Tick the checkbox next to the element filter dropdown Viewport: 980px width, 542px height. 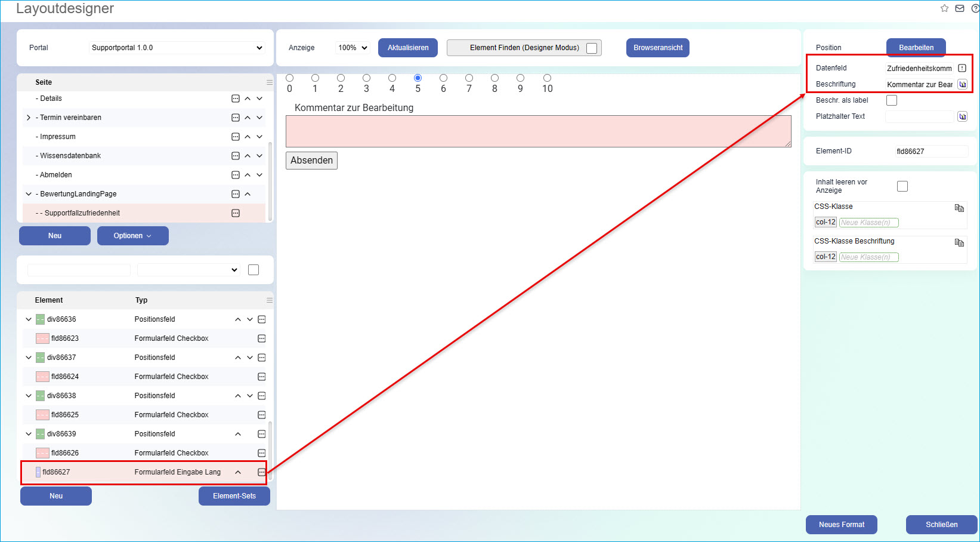click(253, 270)
